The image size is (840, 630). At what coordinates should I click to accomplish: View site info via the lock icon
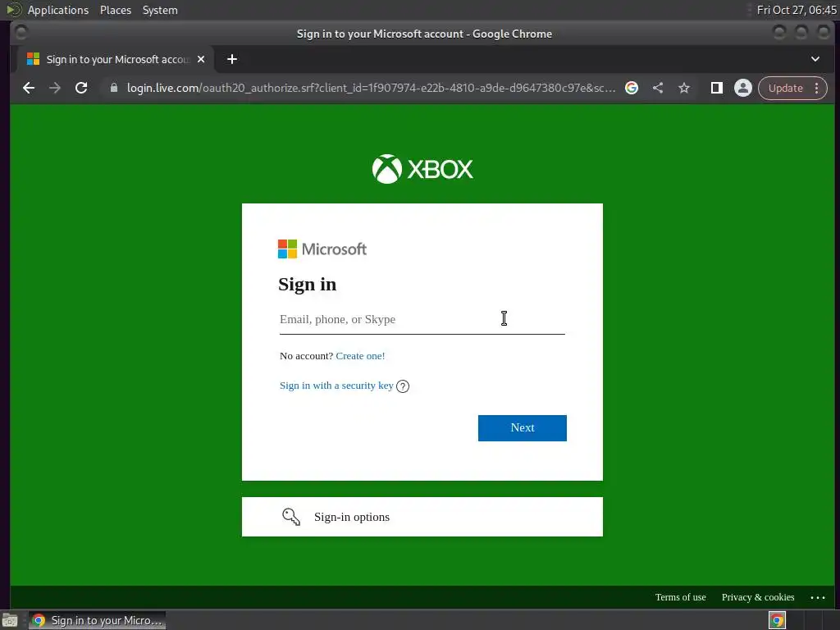click(113, 88)
